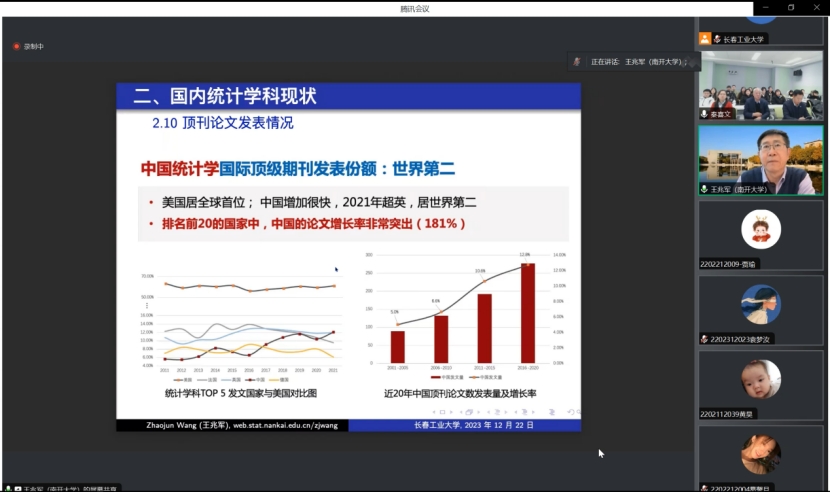This screenshot has height=492, width=830.
Task: Click the mic icon before the 长春工业大学 name
Action: [x=717, y=39]
